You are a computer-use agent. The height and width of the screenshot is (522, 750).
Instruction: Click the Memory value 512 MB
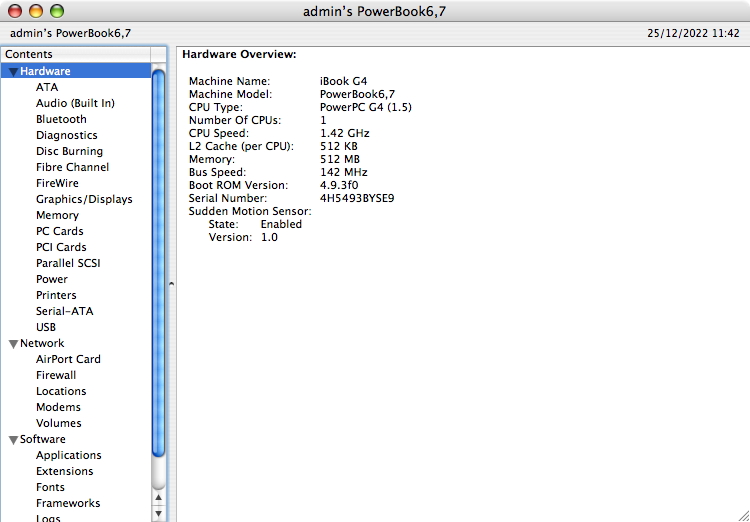pyautogui.click(x=340, y=159)
